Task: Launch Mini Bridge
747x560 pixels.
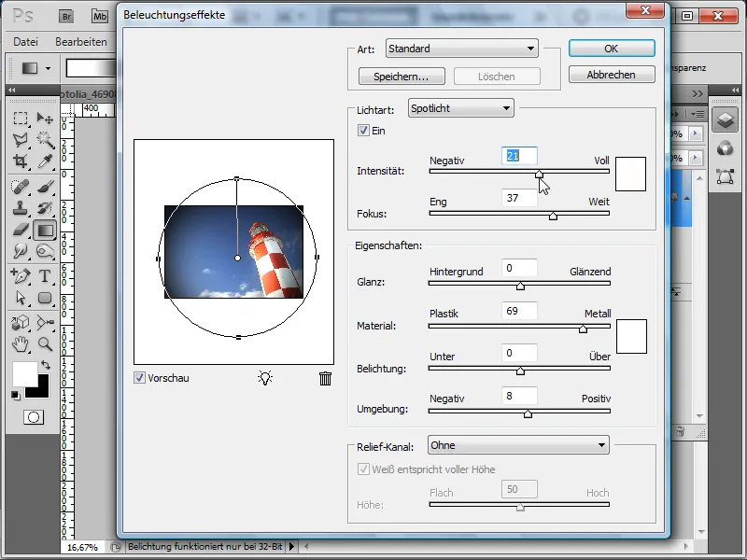Action: (x=100, y=17)
